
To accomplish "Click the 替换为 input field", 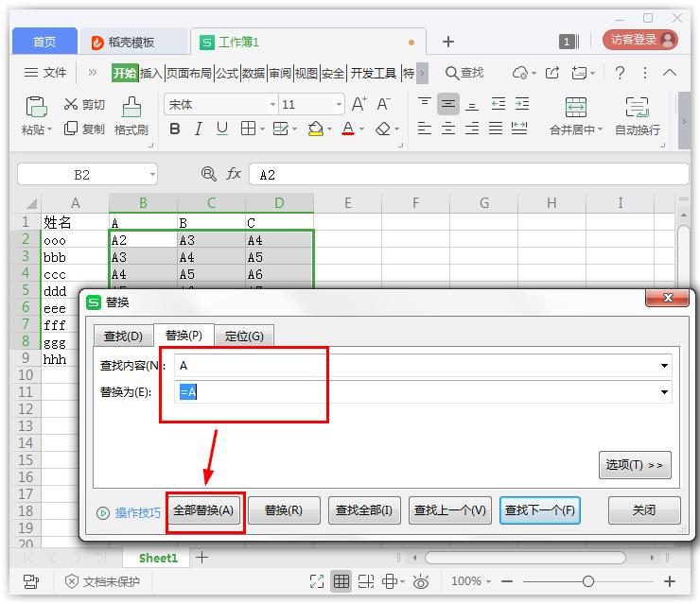I will click(x=416, y=392).
